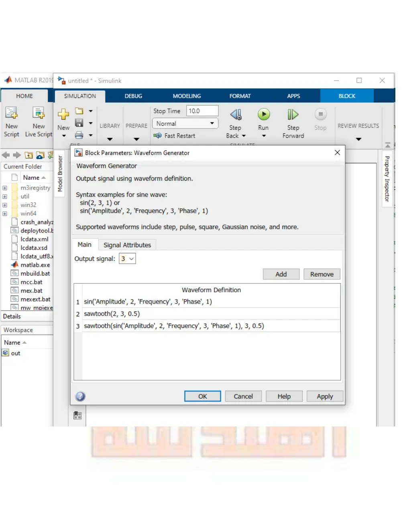Expand the LIBRARY section arrow

(110, 139)
